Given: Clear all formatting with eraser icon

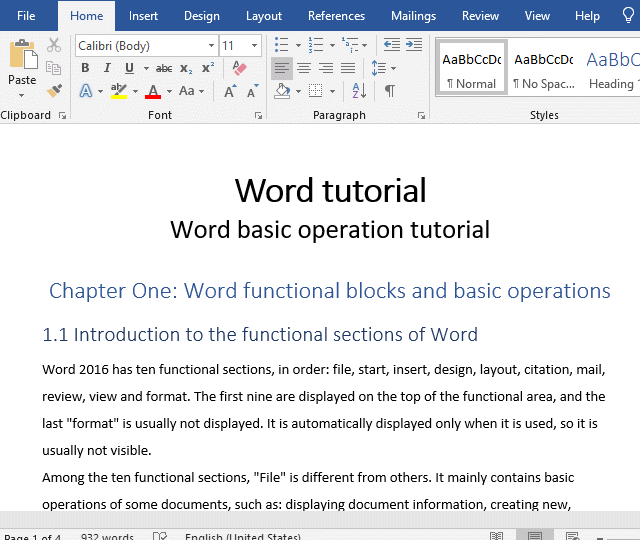Looking at the screenshot, I should (x=239, y=67).
